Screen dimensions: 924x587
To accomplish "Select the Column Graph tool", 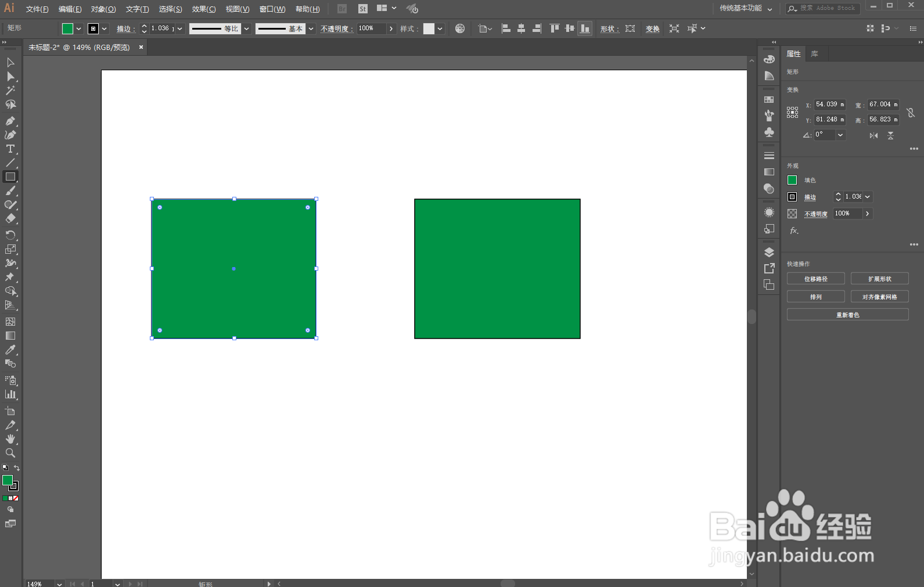I will tap(10, 394).
